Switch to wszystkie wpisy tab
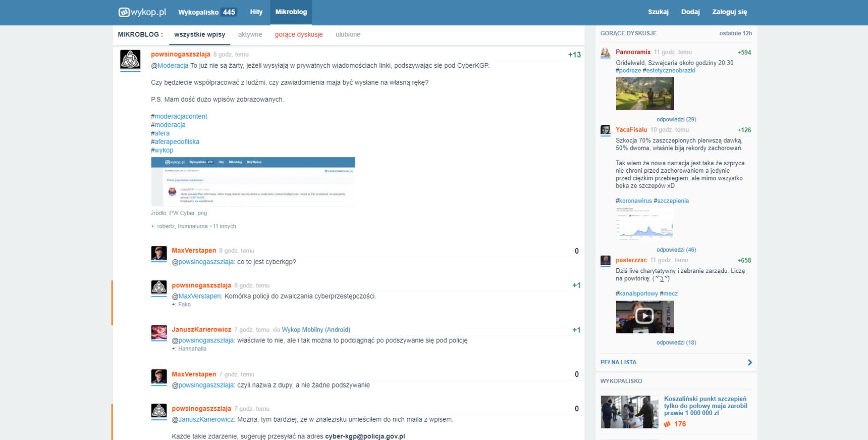The height and width of the screenshot is (440, 868). [200, 34]
